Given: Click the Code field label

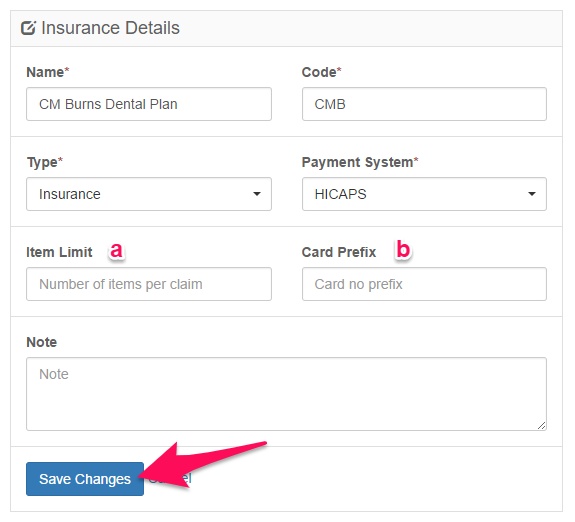Looking at the screenshot, I should point(321,72).
